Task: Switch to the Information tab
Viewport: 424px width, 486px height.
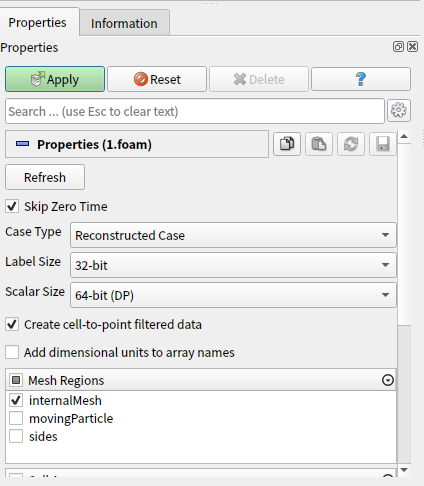Action: (x=124, y=23)
